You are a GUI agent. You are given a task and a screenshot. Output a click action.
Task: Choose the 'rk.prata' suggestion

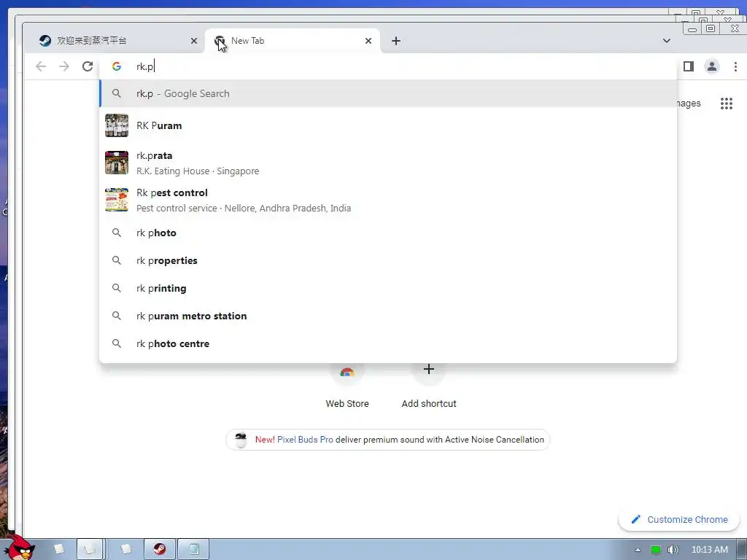point(388,163)
